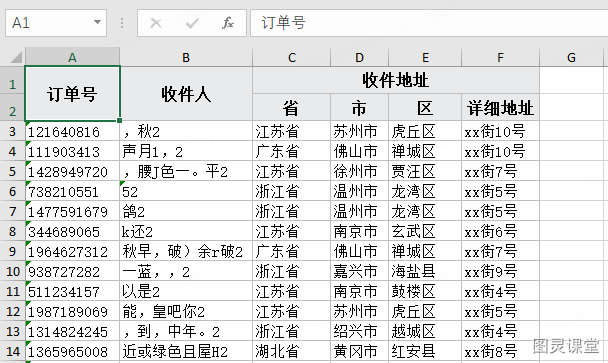Click the 黄冈市 city cell
This screenshot has height=363, width=608.
359,351
